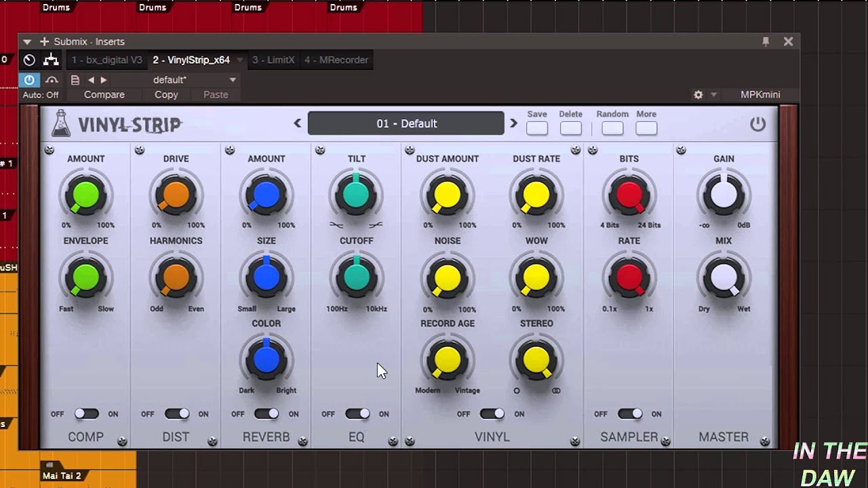Viewport: 868px width, 488px height.
Task: Toggle the VINYL section on/off switch
Action: [492, 413]
